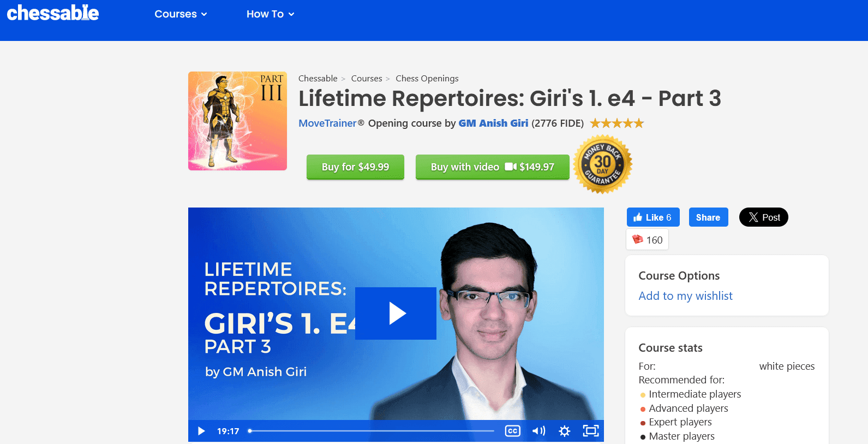Seek along the video progress bar

coord(371,431)
